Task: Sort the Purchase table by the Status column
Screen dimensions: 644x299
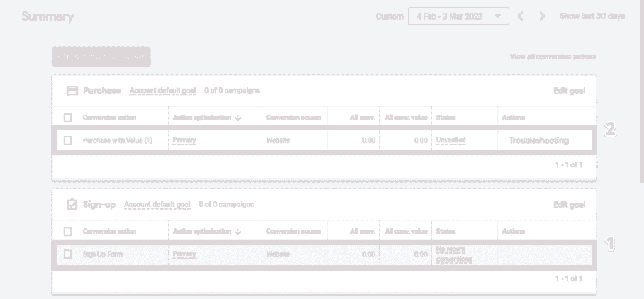Action: point(446,118)
